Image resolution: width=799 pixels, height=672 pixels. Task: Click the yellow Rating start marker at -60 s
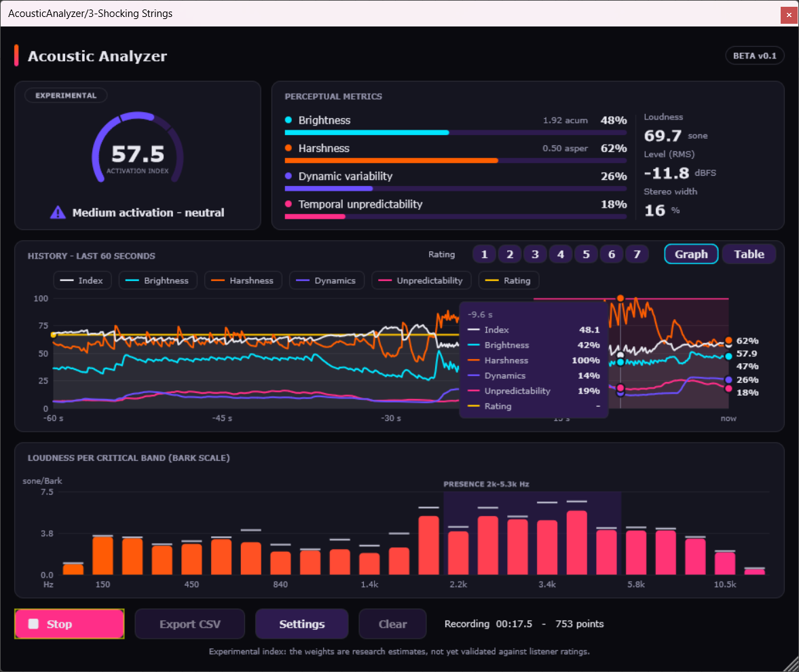point(54,335)
